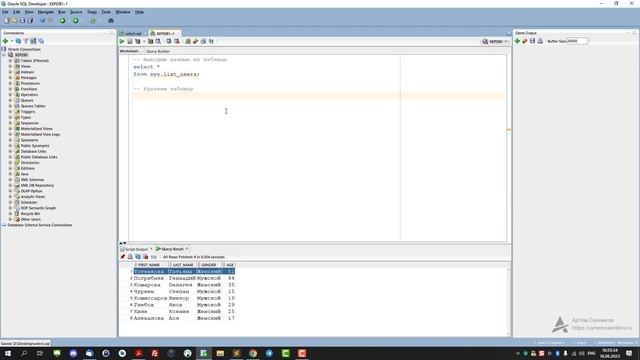Select the Query Result tab
The image size is (640, 360).
(x=172, y=249)
